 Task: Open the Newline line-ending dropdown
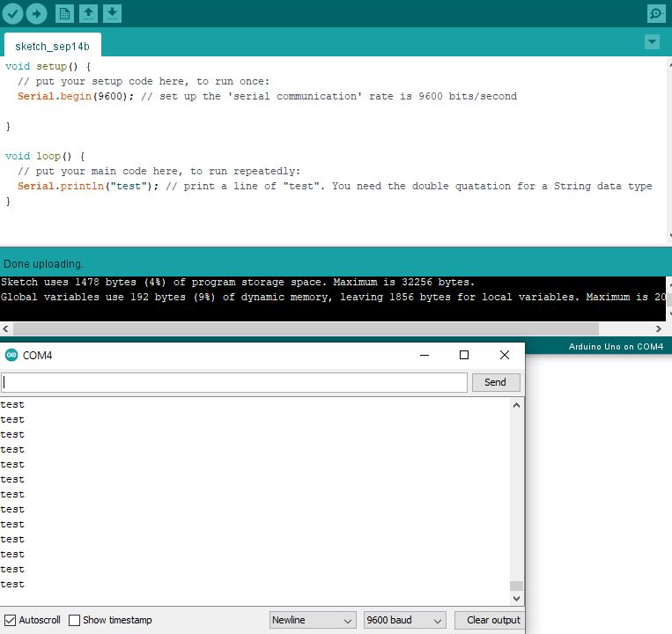(x=313, y=620)
